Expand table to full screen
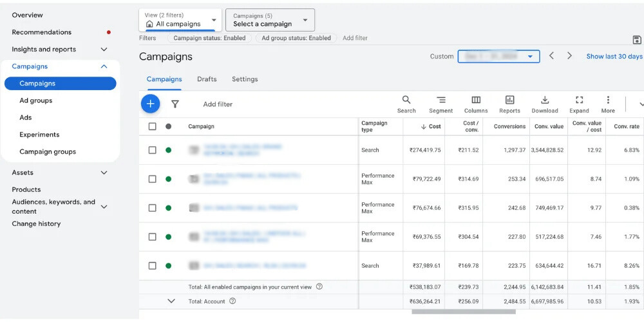 579,104
